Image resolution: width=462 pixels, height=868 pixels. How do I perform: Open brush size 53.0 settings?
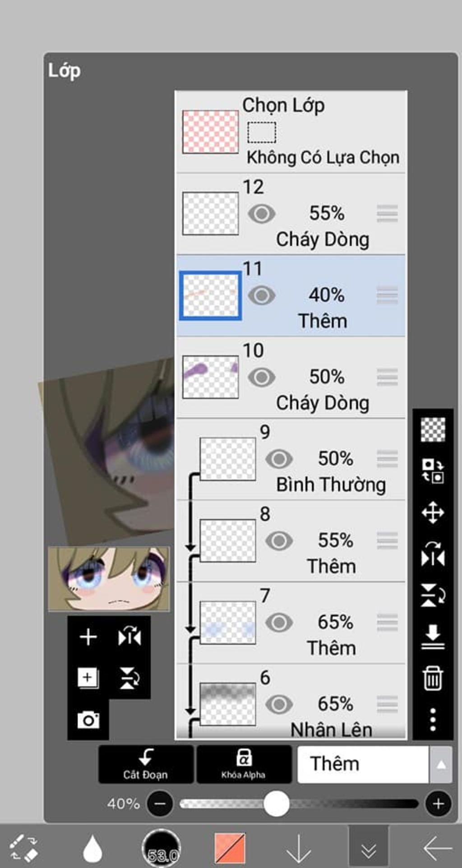pos(162,848)
